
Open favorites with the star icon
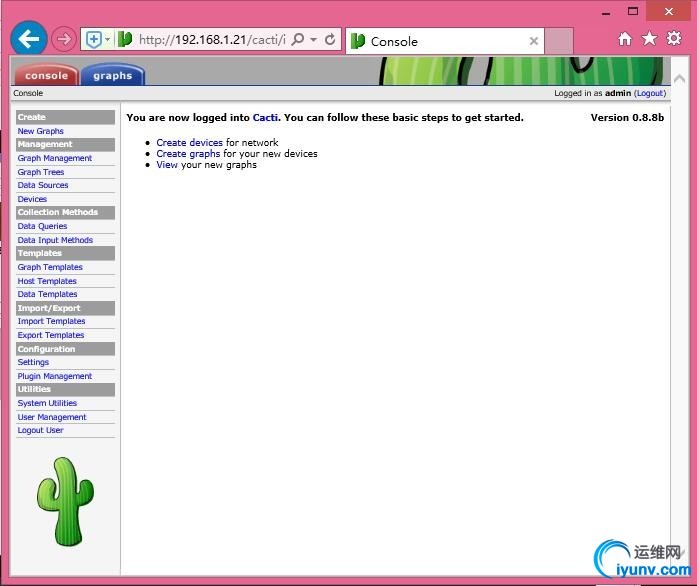[x=649, y=39]
